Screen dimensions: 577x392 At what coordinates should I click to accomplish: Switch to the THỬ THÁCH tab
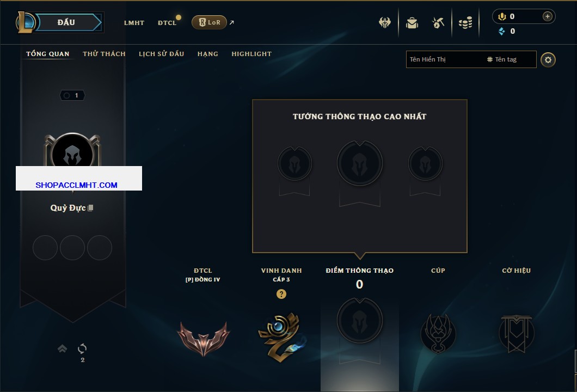[104, 54]
